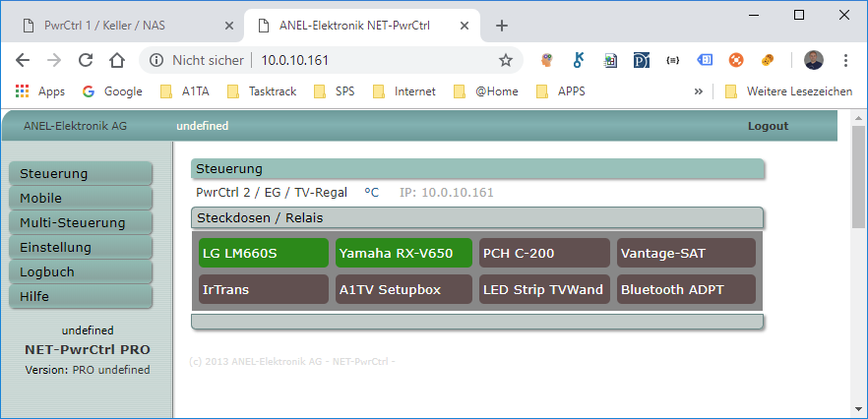Bookmark this page with the star icon
The height and width of the screenshot is (419, 868).
(x=506, y=60)
